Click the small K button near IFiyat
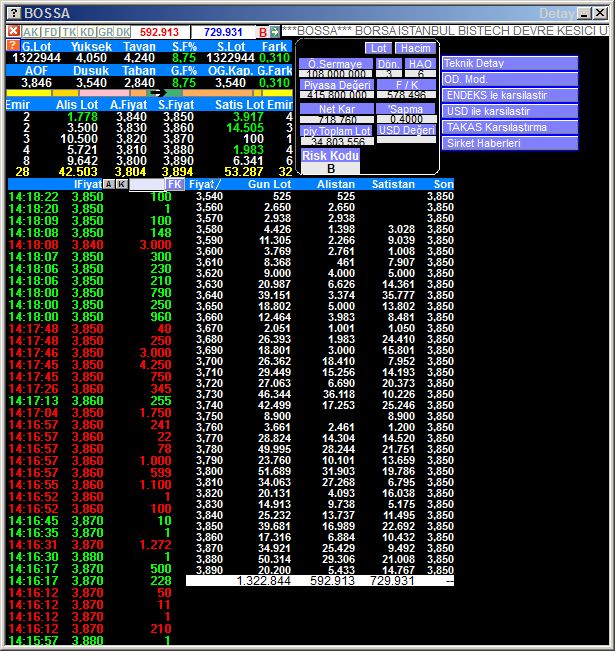615x651 pixels. 121,184
